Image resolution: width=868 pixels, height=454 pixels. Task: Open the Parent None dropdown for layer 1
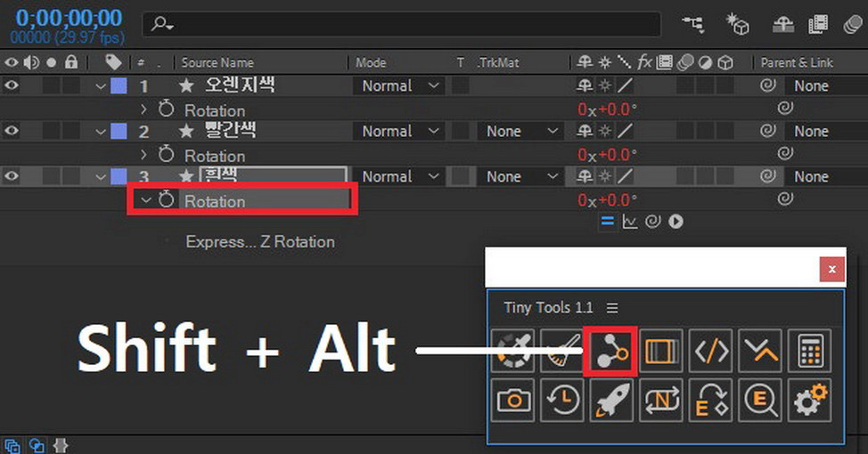point(826,85)
